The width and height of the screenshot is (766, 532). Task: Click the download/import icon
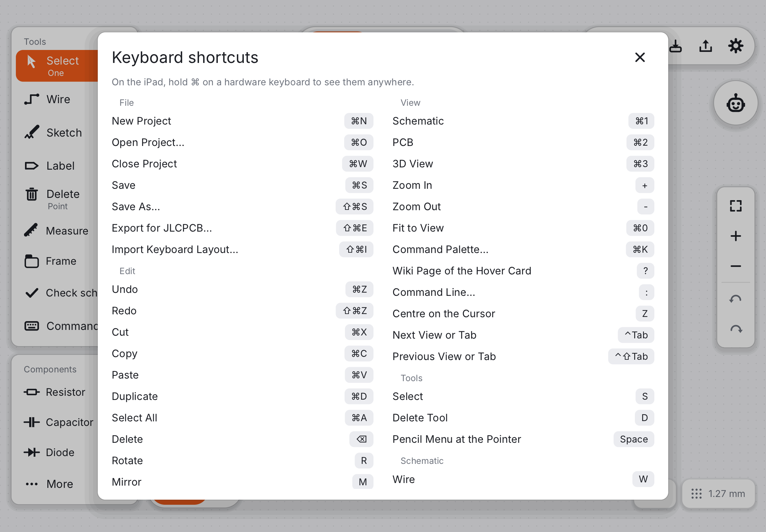point(676,46)
